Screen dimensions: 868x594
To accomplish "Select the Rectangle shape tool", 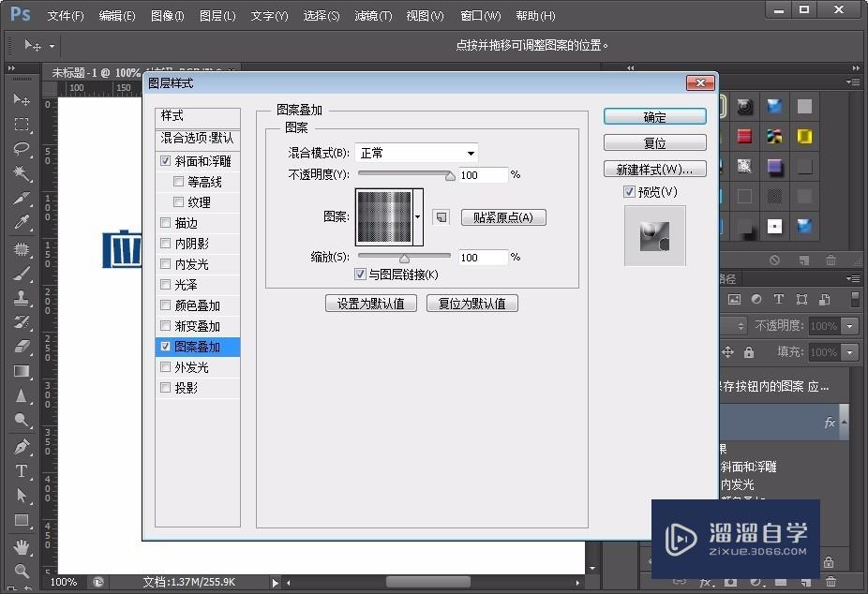I will [22, 520].
